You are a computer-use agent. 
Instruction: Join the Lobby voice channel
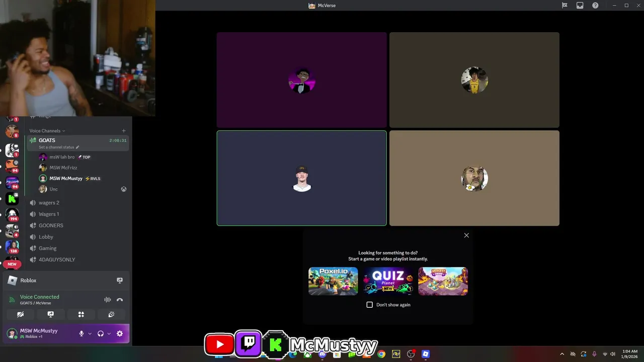pos(78,237)
